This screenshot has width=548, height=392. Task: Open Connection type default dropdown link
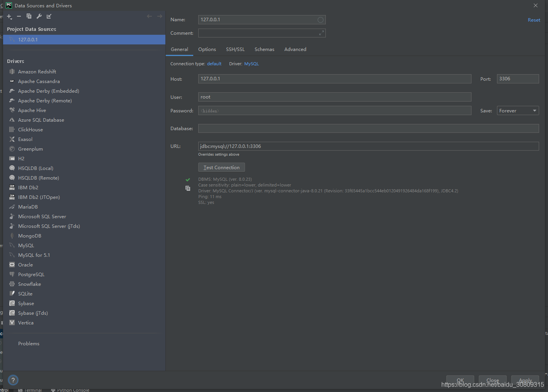(x=214, y=64)
